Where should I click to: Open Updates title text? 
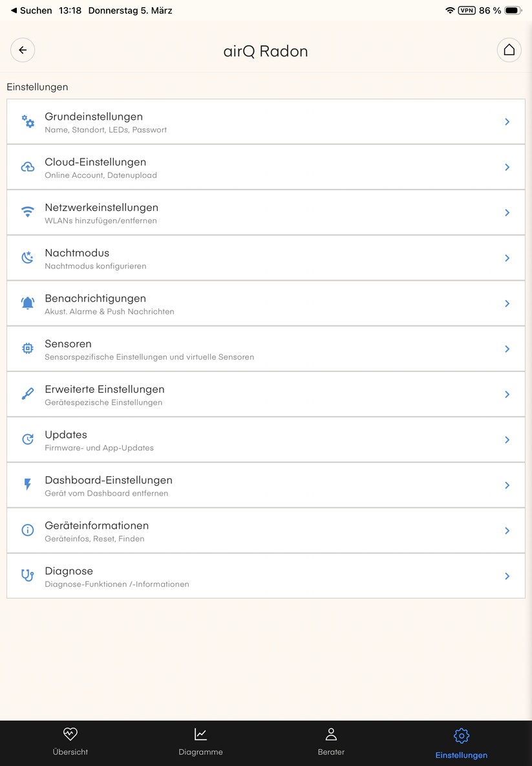[x=66, y=435]
